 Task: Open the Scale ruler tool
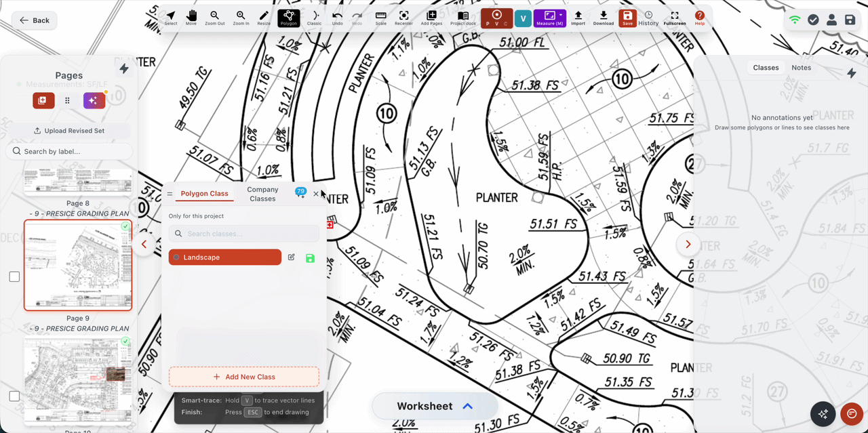[380, 18]
